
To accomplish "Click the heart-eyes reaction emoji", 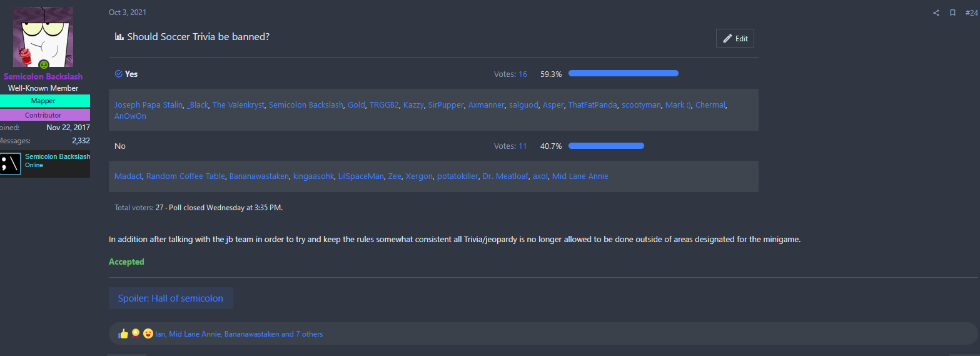I will [148, 333].
